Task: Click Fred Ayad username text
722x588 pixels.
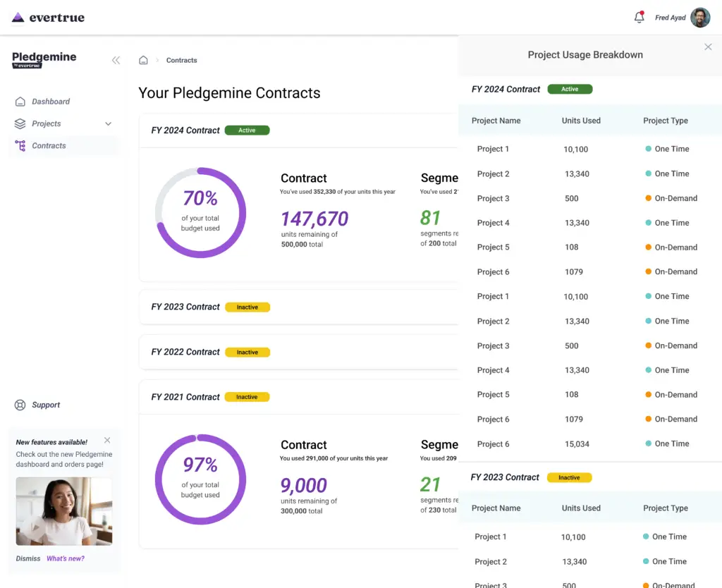Action: pyautogui.click(x=671, y=18)
